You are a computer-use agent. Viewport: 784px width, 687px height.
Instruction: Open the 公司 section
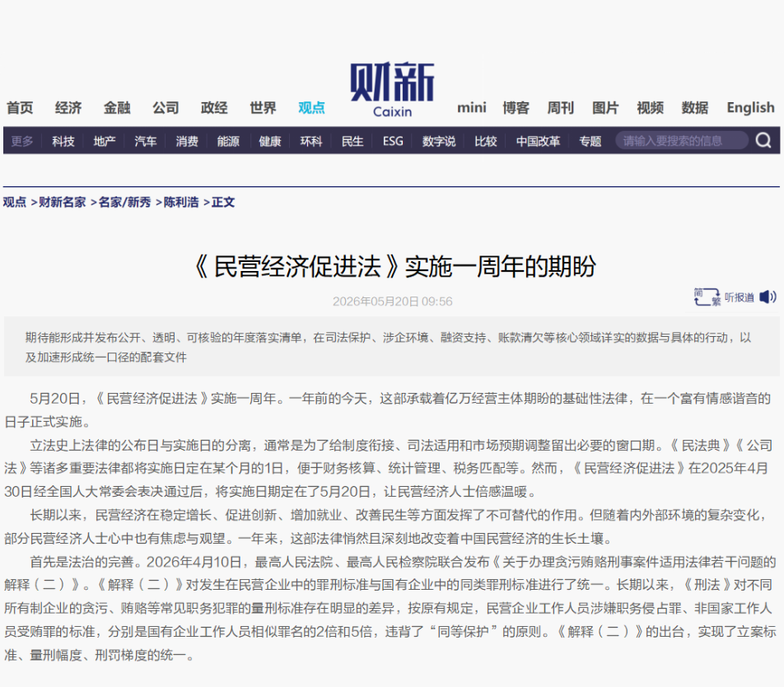tap(166, 108)
